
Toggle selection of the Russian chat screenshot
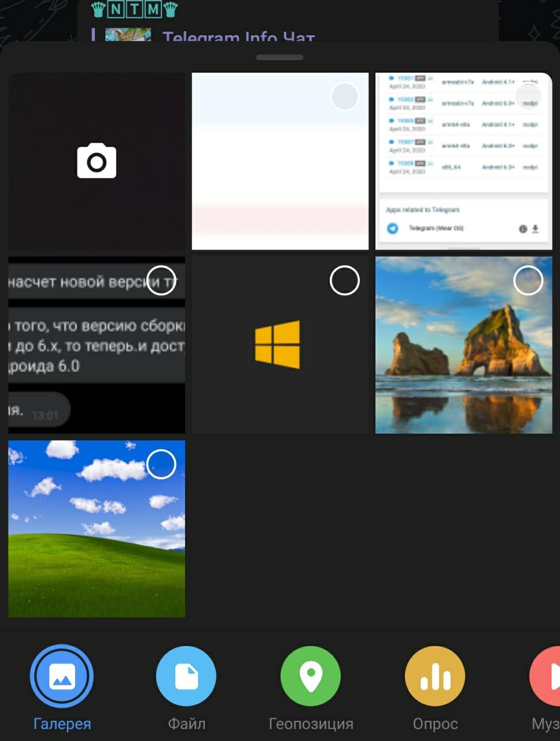click(x=161, y=281)
